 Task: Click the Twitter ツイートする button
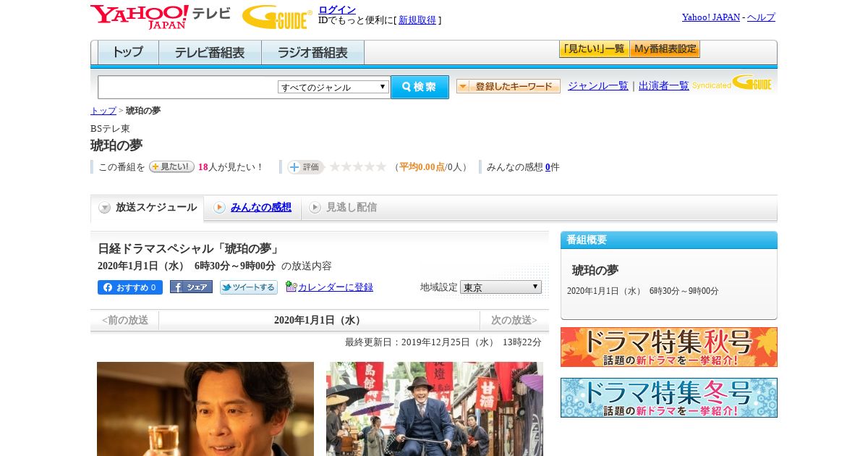point(249,287)
